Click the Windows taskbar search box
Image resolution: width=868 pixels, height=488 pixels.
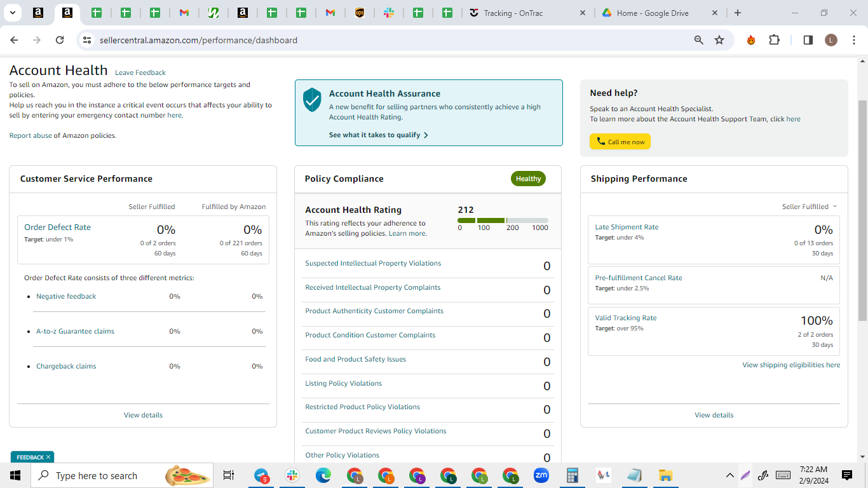click(123, 475)
